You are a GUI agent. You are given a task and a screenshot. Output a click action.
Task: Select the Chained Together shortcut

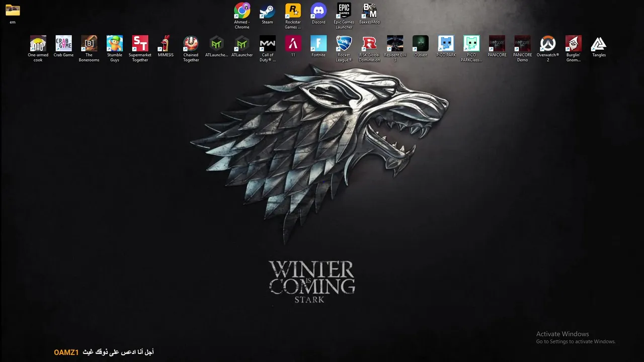click(191, 43)
